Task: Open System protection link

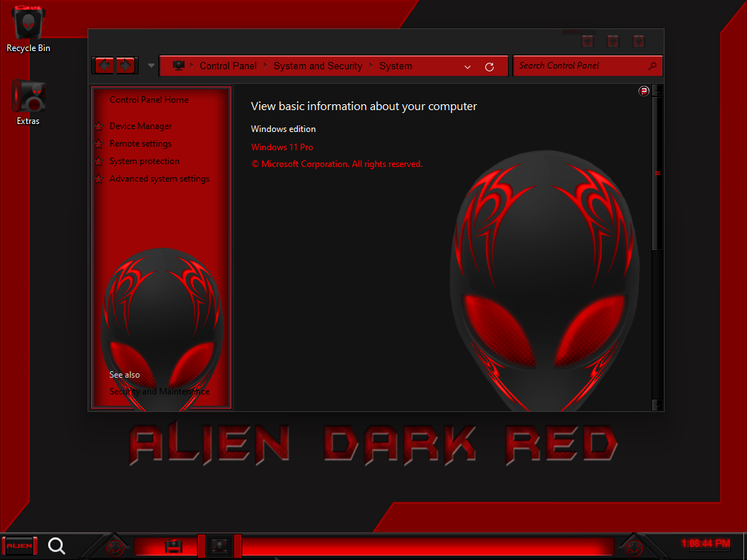Action: [x=144, y=161]
